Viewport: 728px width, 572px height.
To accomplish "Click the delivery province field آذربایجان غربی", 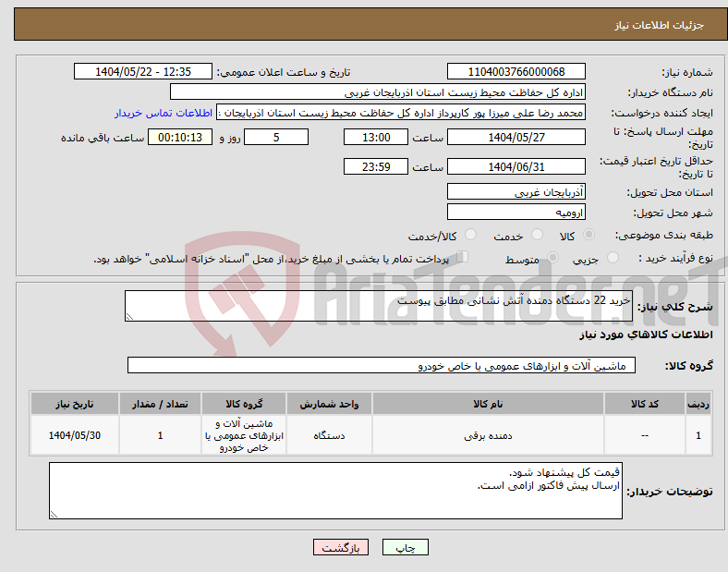I will 516,191.
